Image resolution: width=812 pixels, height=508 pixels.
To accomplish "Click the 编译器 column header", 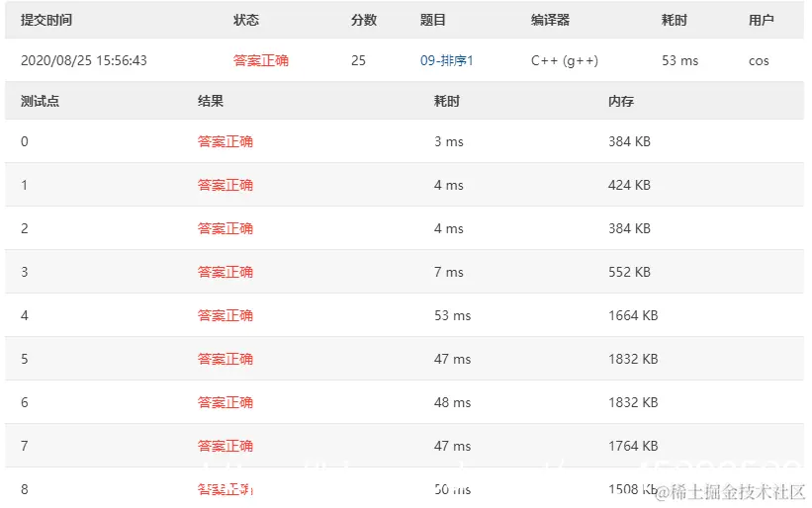I will click(550, 20).
